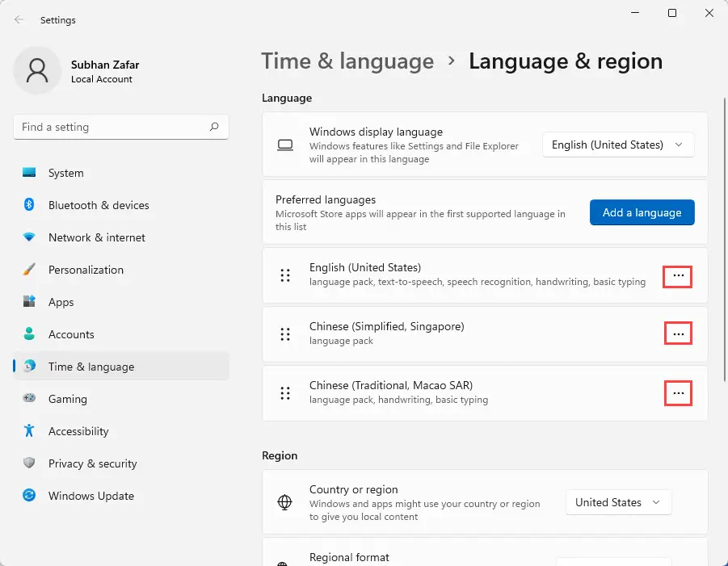This screenshot has width=728, height=566.
Task: Open options for Chinese (Simplified, Singapore)
Action: click(x=678, y=333)
